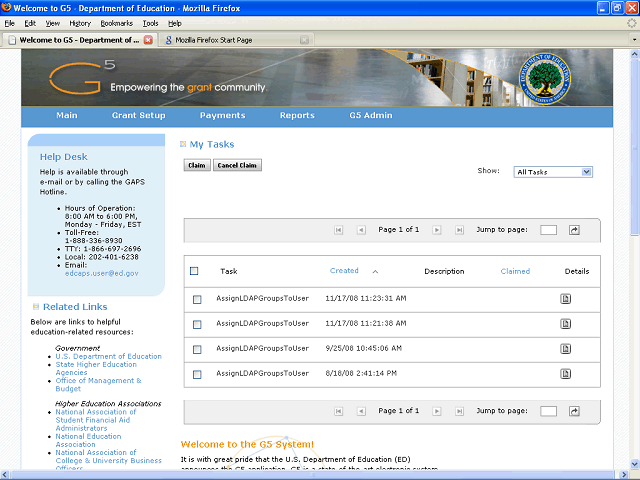Click the bottom pager jump-to-page go arrow

point(574,411)
